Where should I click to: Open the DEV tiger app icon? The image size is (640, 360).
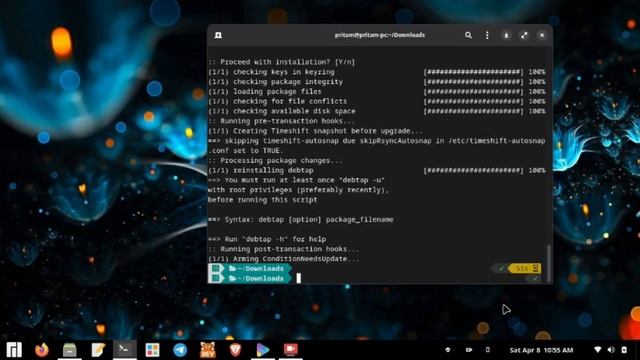pyautogui.click(x=208, y=350)
